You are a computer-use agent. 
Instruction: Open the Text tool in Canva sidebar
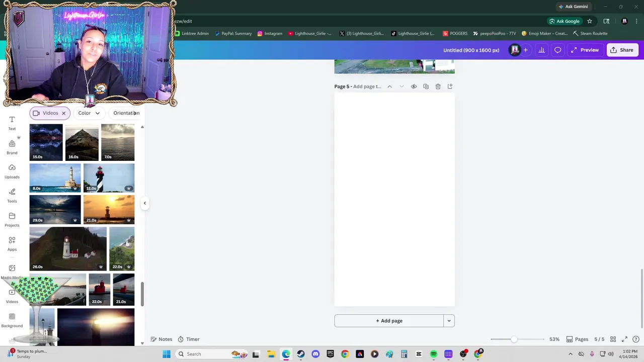tap(12, 123)
